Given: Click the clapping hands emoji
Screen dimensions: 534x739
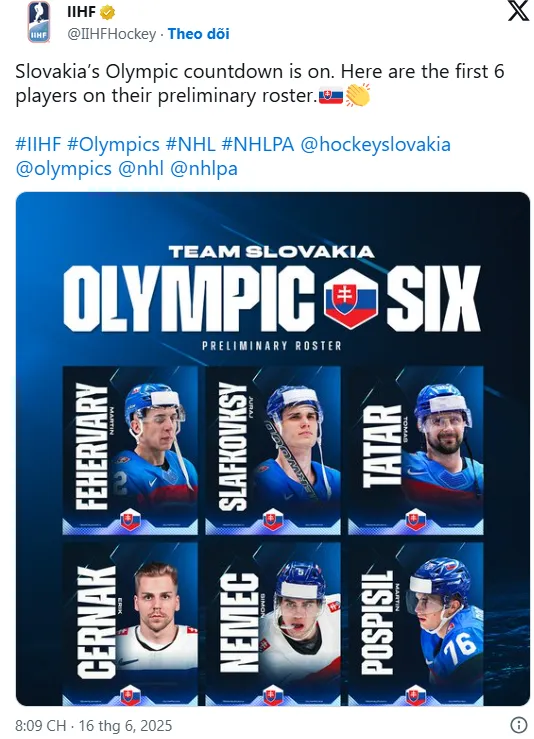Looking at the screenshot, I should click(x=358, y=95).
